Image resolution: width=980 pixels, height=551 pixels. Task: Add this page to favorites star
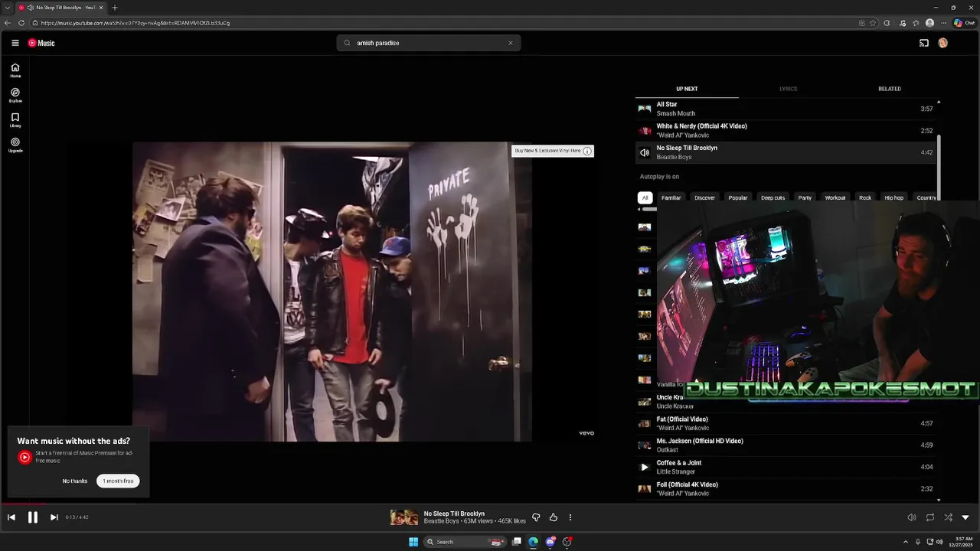pos(873,23)
